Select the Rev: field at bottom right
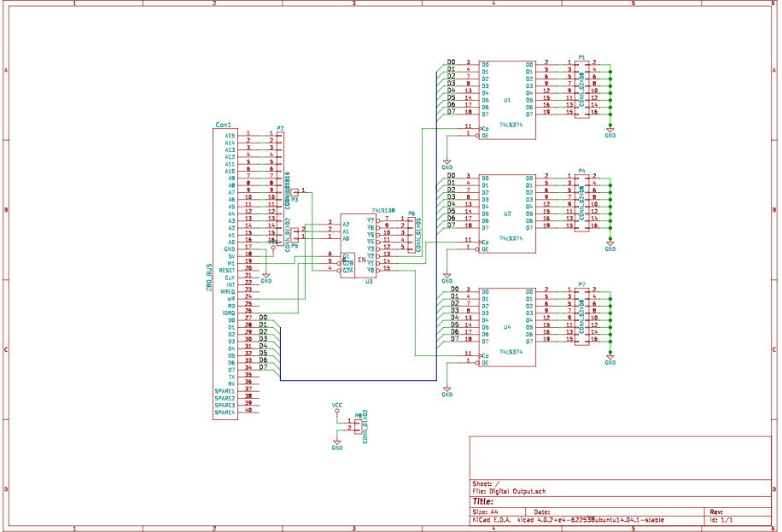 coord(714,510)
